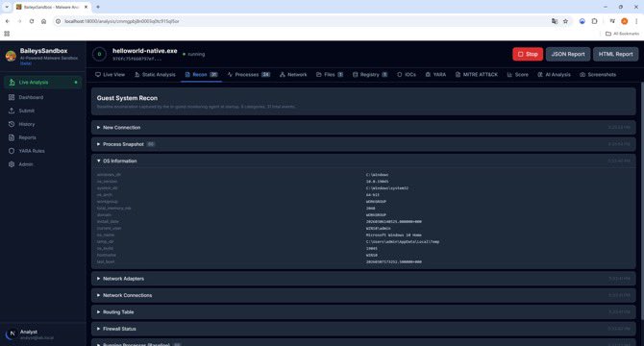Open the browser home page
644x346 pixels.
point(43,21)
